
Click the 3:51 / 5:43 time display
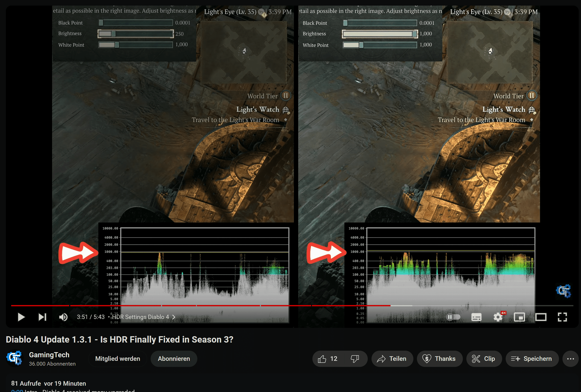click(91, 317)
